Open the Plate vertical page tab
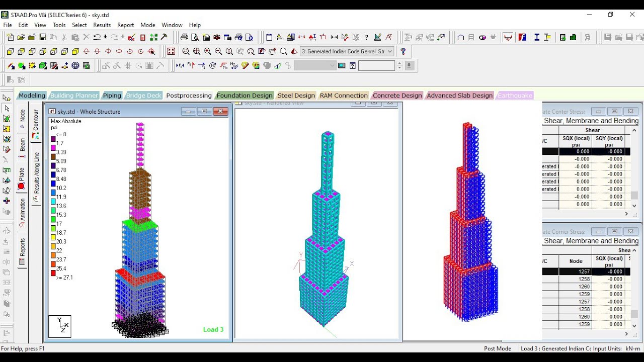The width and height of the screenshot is (644, 362). tap(22, 178)
